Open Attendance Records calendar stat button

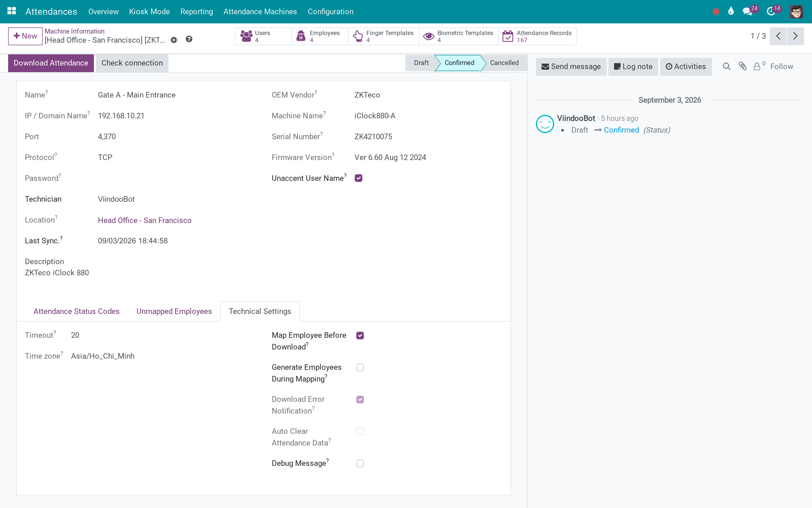click(x=537, y=36)
